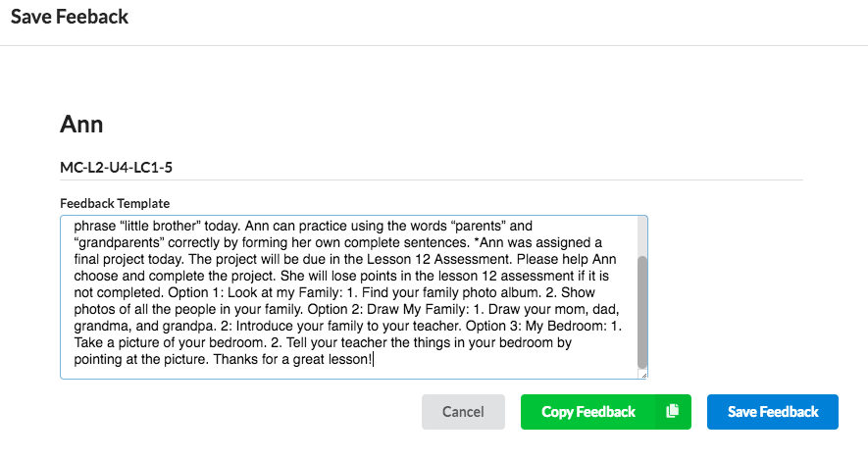Click the 'Feedback Template' field label
Screen dimensions: 868x461
click(x=115, y=203)
